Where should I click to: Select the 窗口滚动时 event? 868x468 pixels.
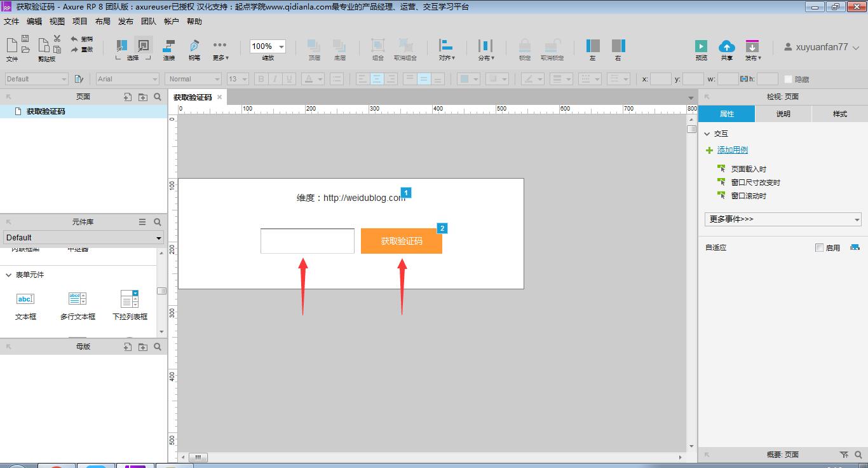coord(749,196)
